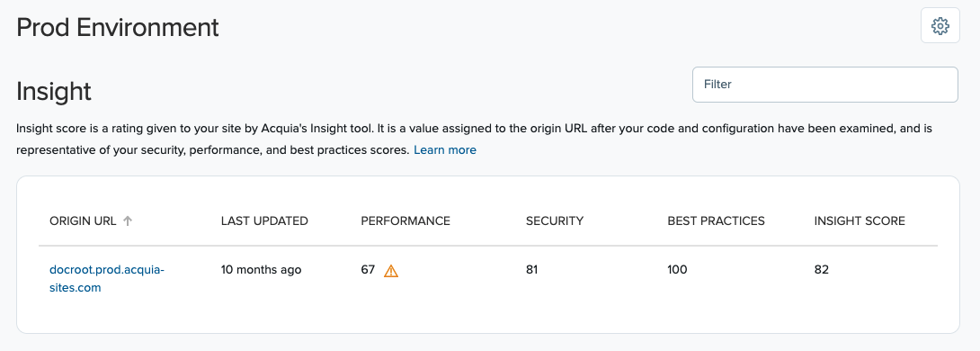The height and width of the screenshot is (351, 980).
Task: Select the Best Practices column header
Action: [717, 220]
